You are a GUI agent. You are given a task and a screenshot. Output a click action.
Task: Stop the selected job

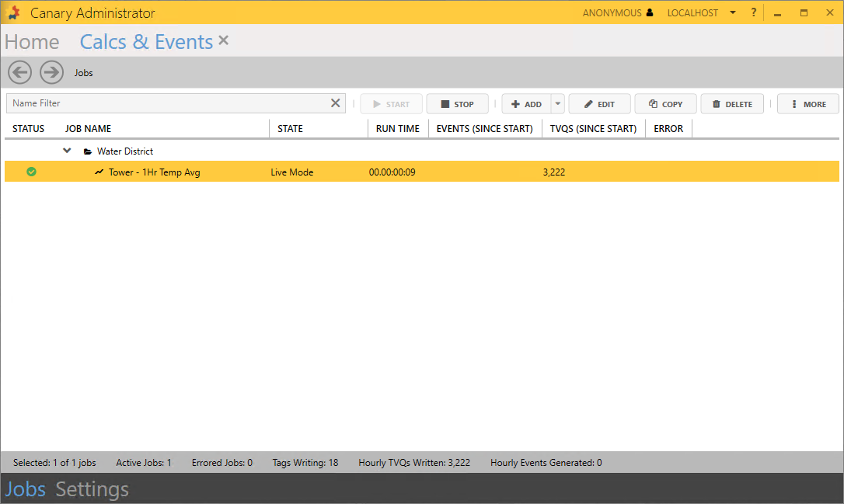pyautogui.click(x=457, y=104)
